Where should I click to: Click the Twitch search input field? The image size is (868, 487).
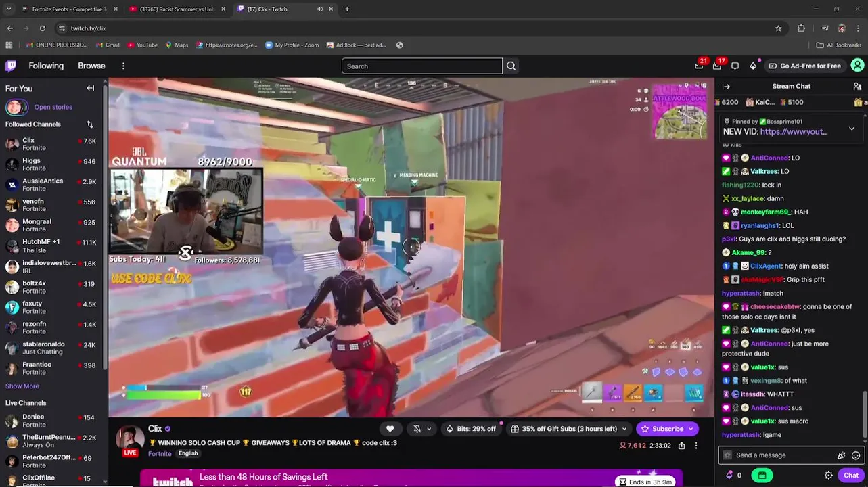(422, 66)
